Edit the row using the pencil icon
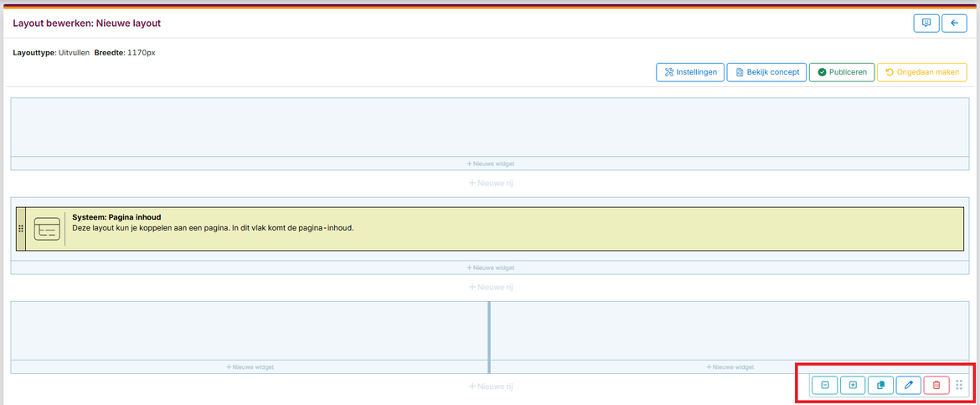The height and width of the screenshot is (405, 980). click(x=908, y=385)
